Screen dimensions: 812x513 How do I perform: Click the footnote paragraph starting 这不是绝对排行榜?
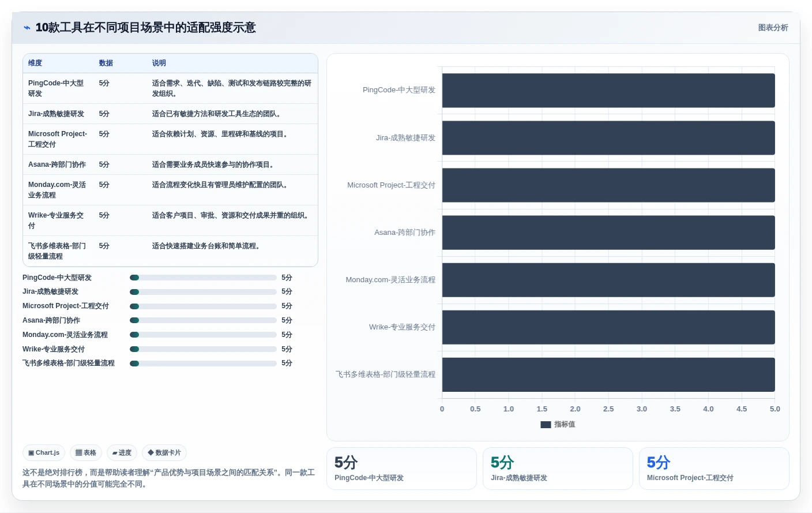(168, 478)
